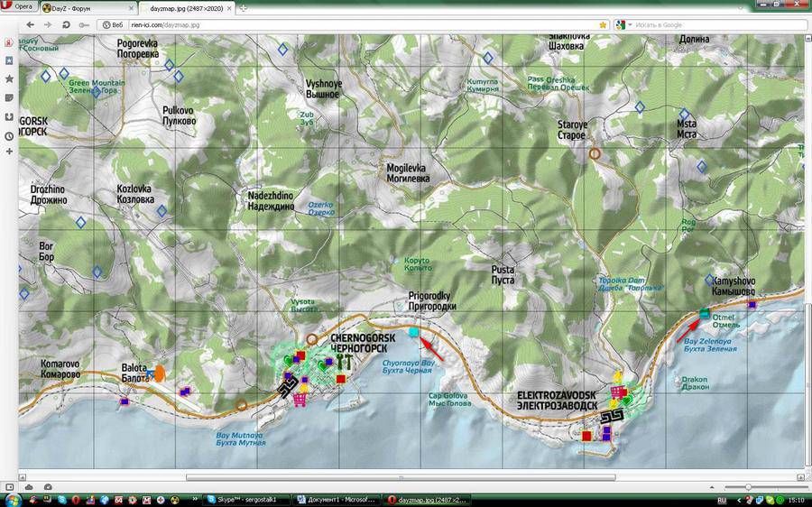Go forward with the forward arrow

[x=47, y=24]
